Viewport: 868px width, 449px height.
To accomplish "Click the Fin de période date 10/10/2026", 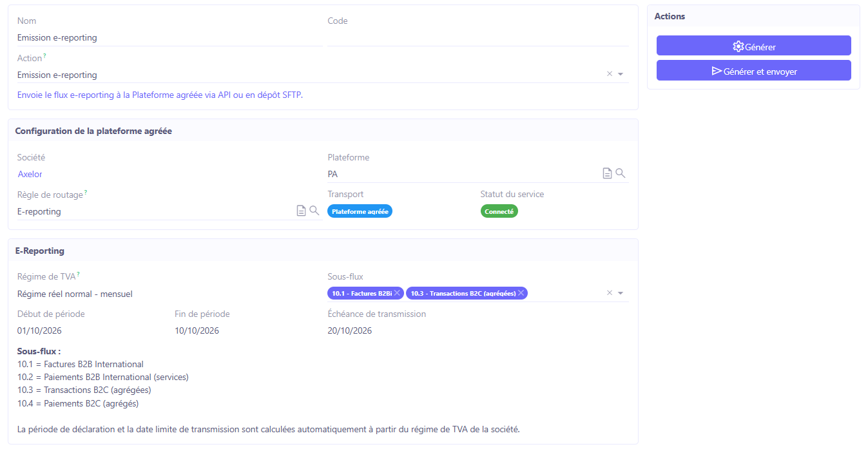I will 197,330.
